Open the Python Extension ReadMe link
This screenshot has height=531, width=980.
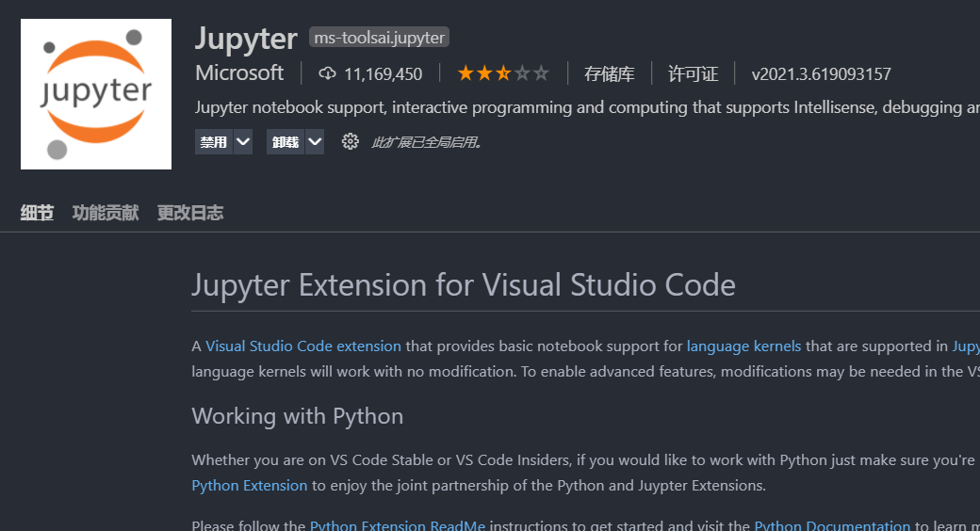point(398,524)
